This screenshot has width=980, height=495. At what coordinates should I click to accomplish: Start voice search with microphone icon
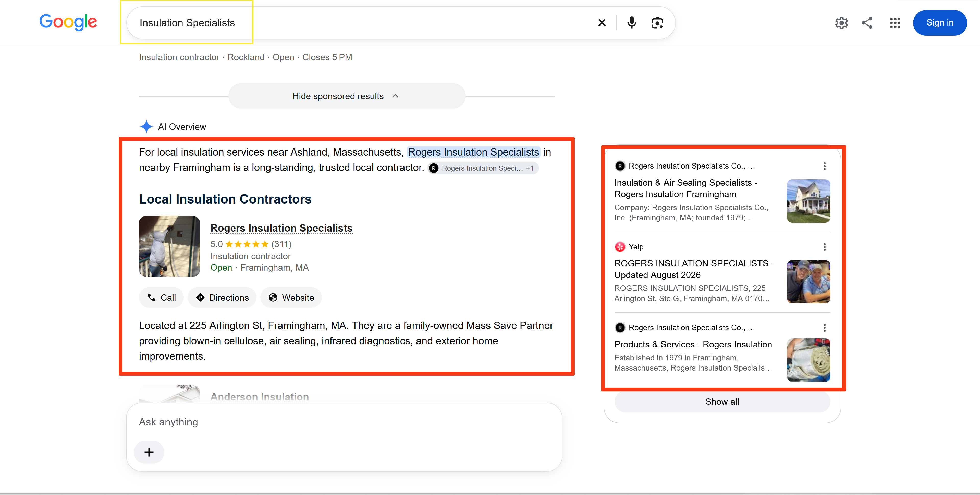click(632, 23)
